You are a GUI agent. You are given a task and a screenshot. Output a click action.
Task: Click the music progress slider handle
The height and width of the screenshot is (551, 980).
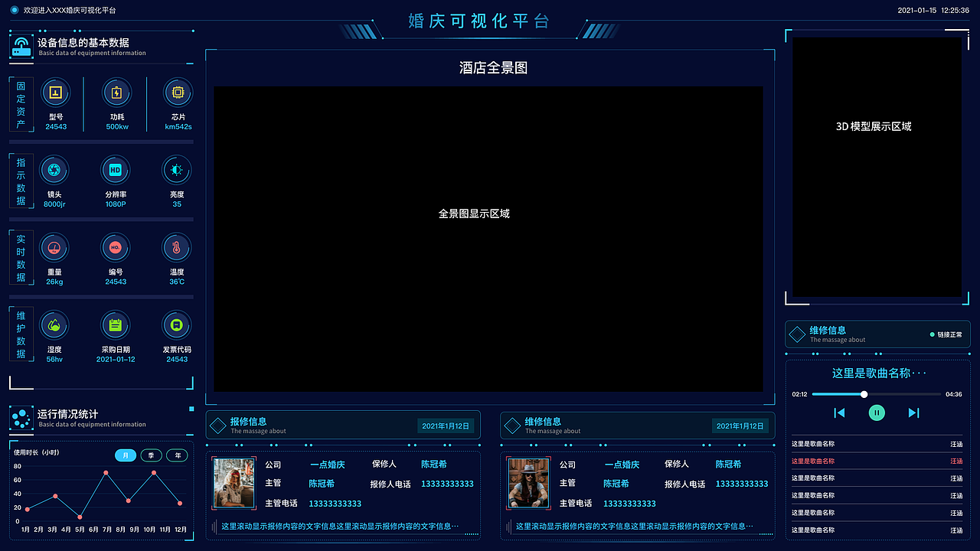(864, 393)
